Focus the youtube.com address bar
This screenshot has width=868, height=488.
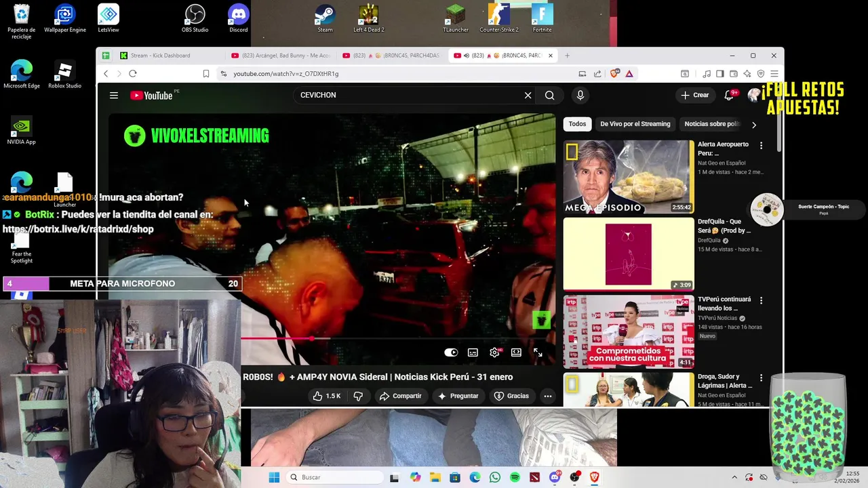coord(400,74)
